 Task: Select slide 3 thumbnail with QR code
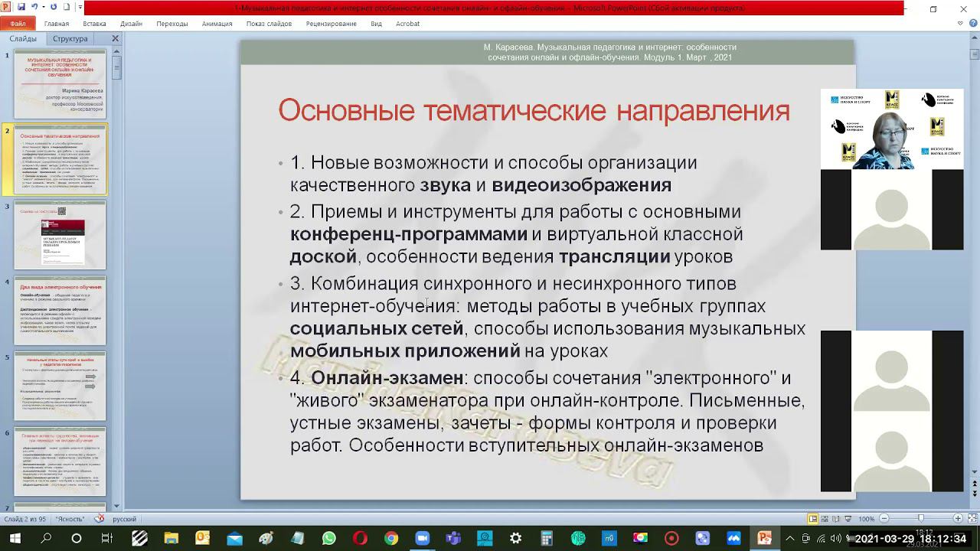[x=60, y=235]
